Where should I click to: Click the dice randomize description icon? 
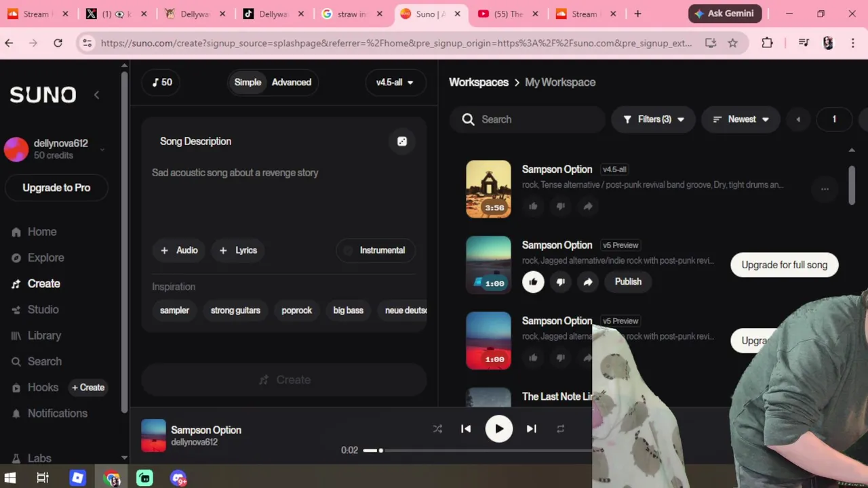[402, 141]
